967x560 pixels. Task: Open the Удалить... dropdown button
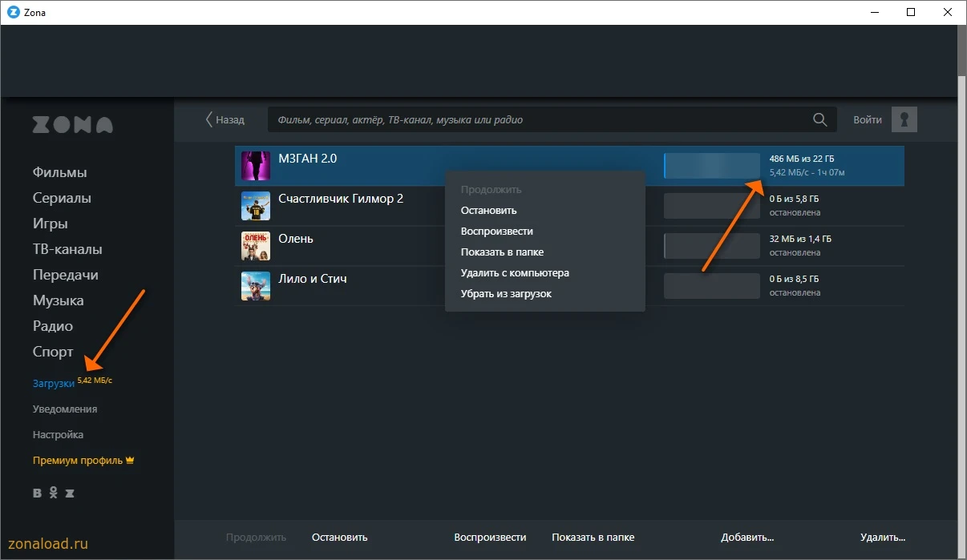(x=882, y=537)
